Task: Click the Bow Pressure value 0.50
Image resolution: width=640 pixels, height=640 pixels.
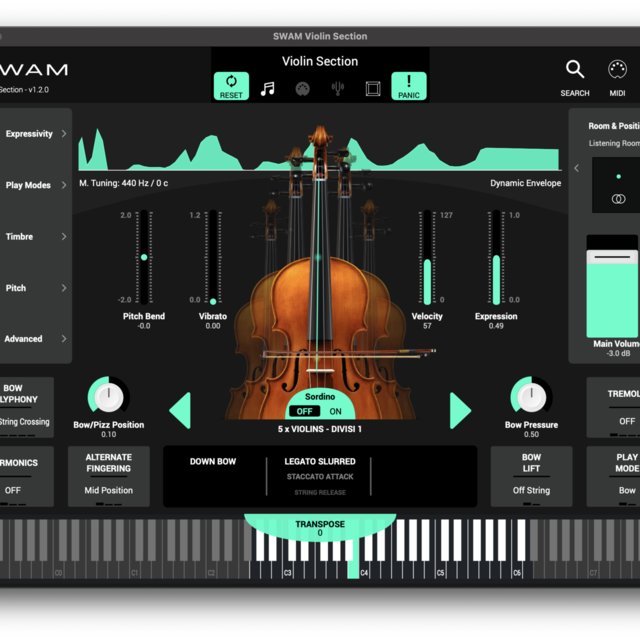Action: coord(531,435)
